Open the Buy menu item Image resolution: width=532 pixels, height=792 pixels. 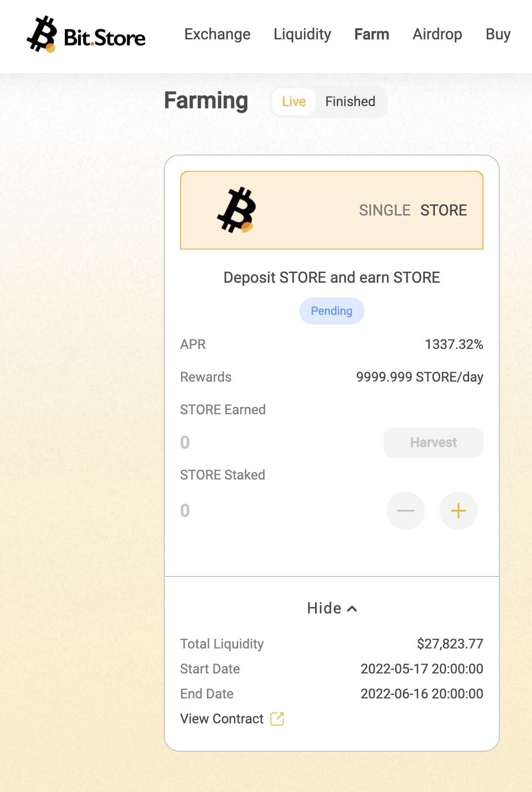point(498,34)
